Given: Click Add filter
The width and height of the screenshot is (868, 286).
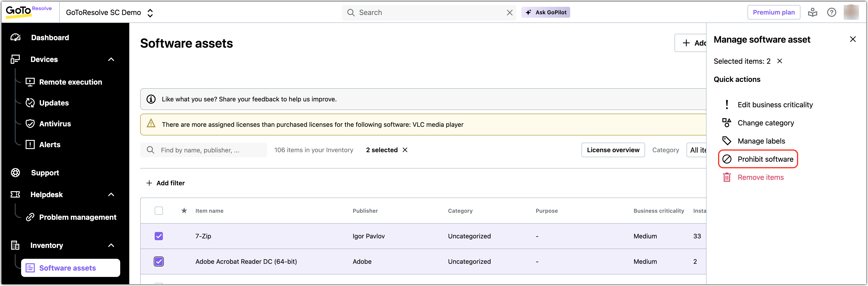Looking at the screenshot, I should click(x=165, y=183).
